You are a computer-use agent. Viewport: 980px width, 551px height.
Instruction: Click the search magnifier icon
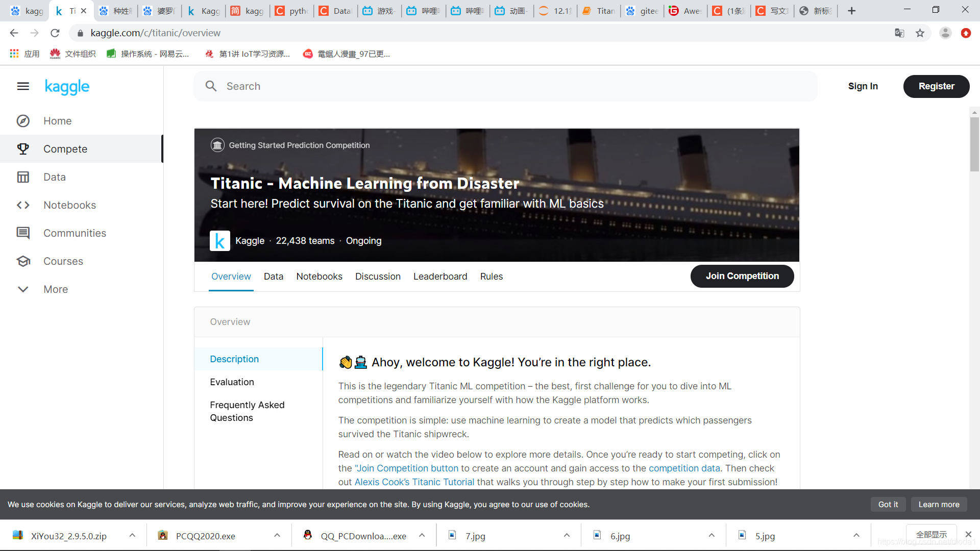click(211, 86)
